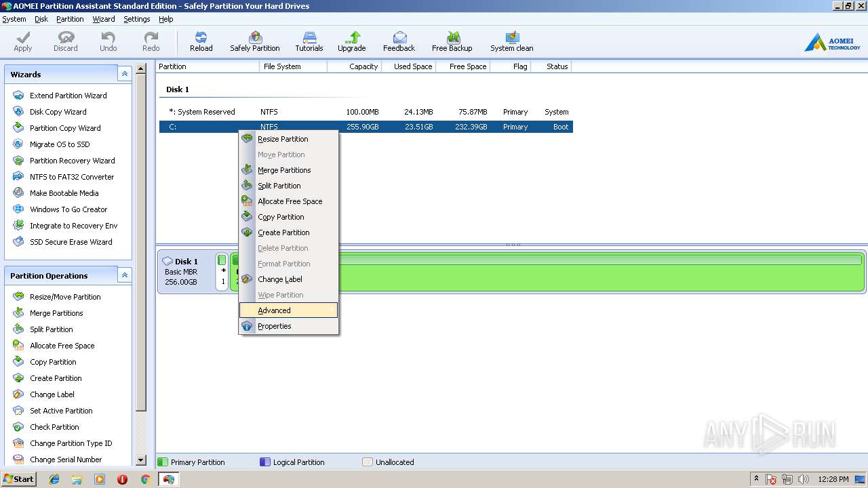Collapse the Wizards panel
868x488 pixels.
[124, 74]
